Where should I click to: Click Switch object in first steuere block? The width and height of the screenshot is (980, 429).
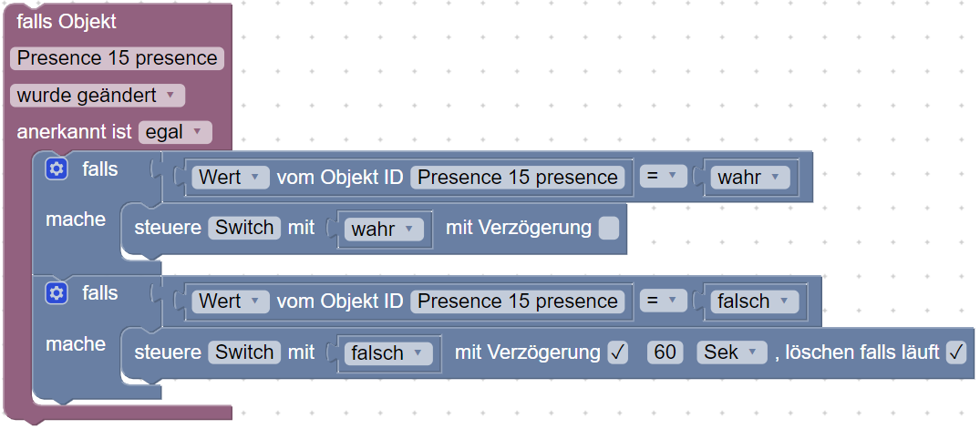click(x=244, y=228)
